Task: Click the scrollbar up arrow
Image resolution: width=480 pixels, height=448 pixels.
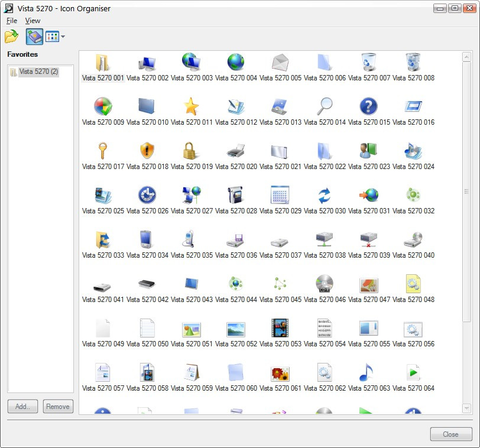Action: click(x=466, y=57)
